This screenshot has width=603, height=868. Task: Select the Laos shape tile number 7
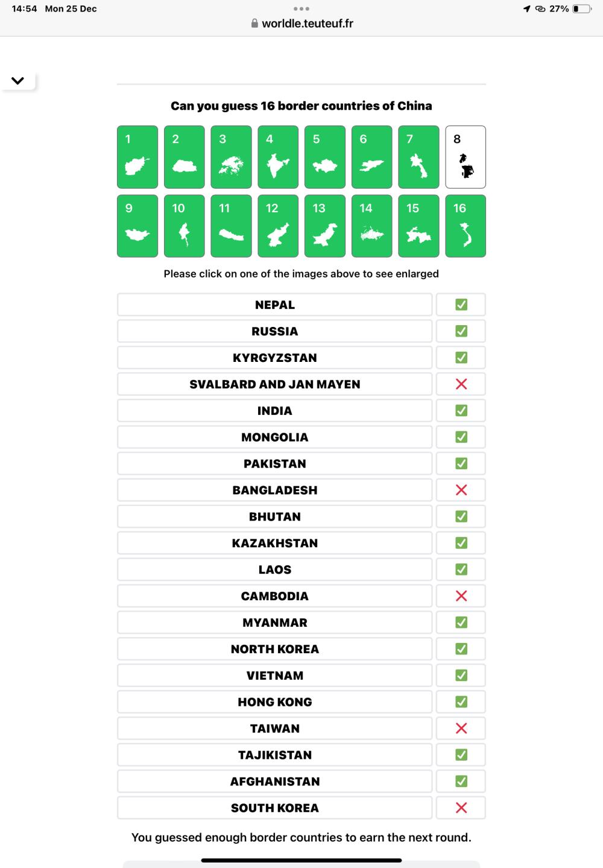tap(418, 157)
